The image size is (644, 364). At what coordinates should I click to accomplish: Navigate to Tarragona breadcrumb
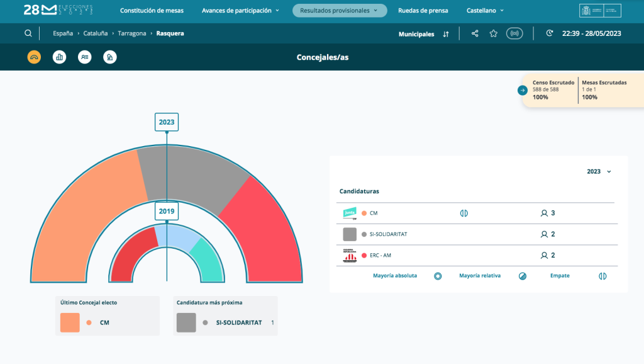pos(132,33)
